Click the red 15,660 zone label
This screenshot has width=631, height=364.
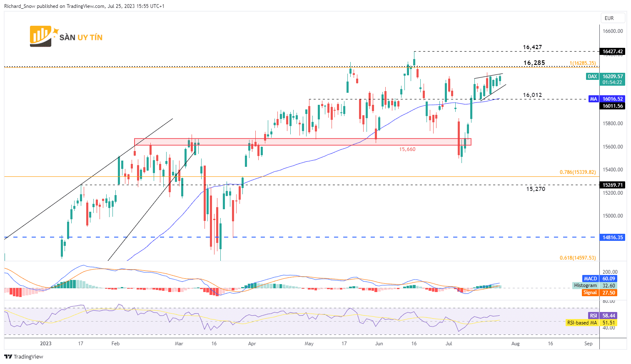pos(407,149)
